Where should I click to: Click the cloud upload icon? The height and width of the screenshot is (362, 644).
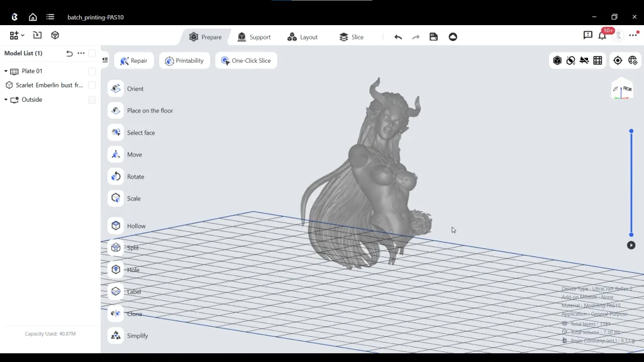(x=453, y=37)
